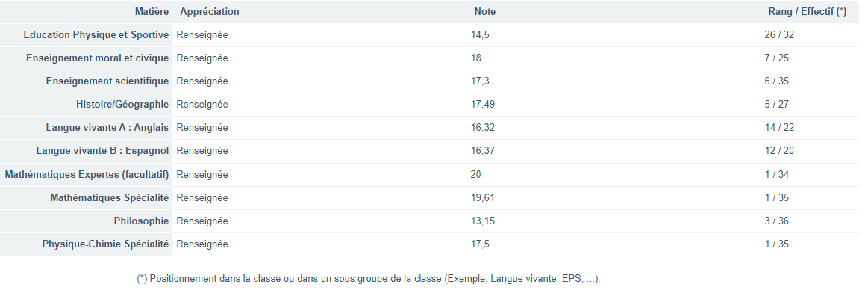This screenshot has height=299, width=868.
Task: Click the Matière column header
Action: pyautogui.click(x=152, y=12)
